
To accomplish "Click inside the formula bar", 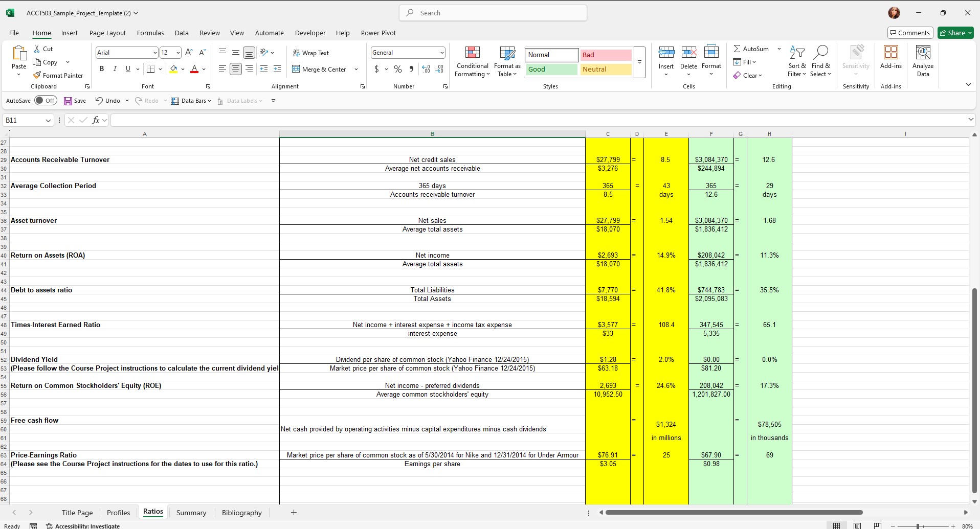I will click(358, 120).
